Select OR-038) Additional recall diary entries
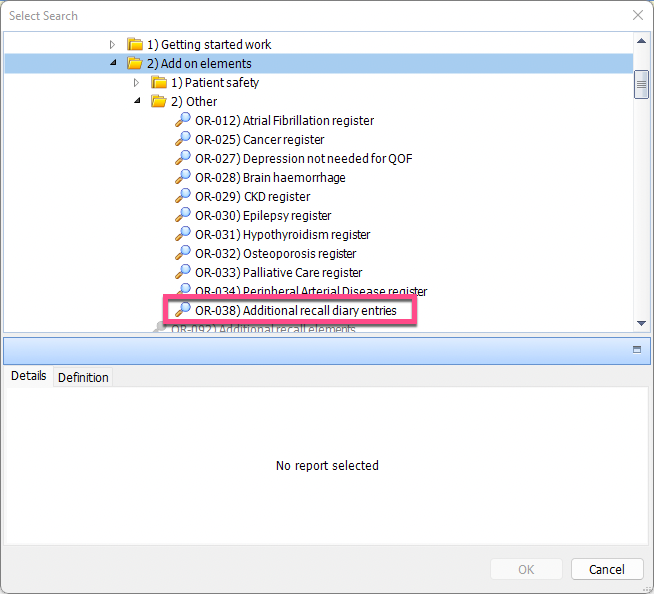The image size is (654, 594). click(x=296, y=310)
